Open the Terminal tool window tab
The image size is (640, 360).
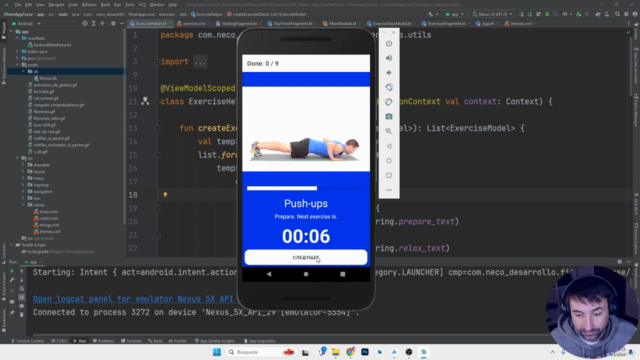click(x=131, y=341)
